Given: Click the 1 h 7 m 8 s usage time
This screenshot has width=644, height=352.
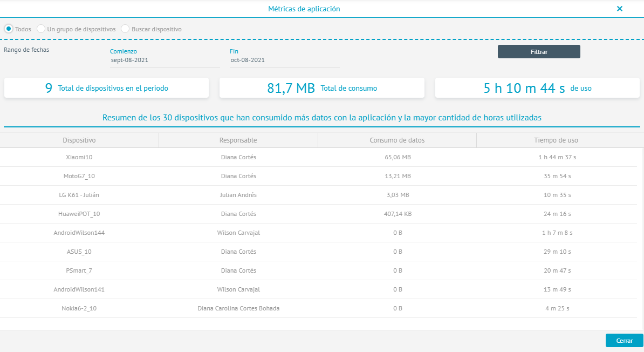Looking at the screenshot, I should [x=557, y=233].
